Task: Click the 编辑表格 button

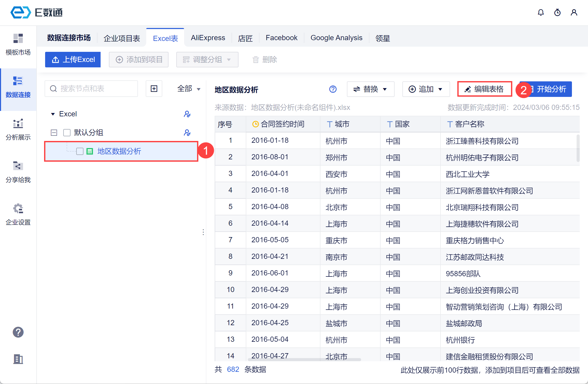Action: click(x=484, y=89)
